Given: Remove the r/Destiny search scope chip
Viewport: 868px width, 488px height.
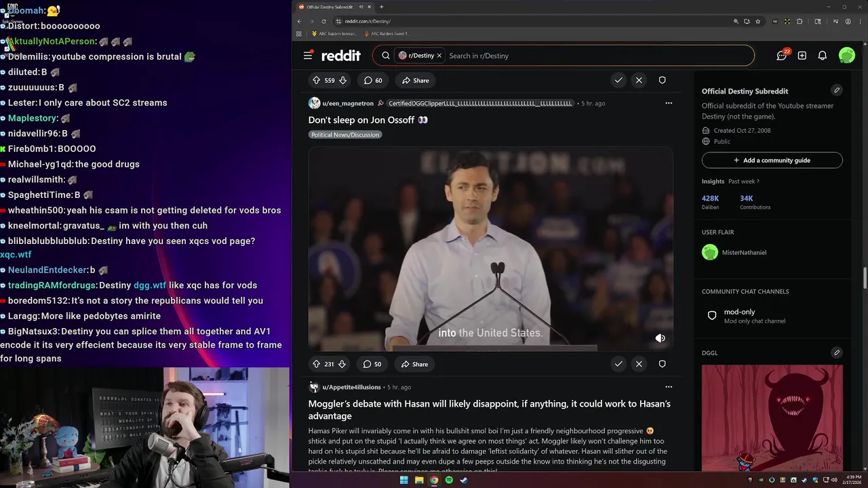Looking at the screenshot, I should [439, 56].
